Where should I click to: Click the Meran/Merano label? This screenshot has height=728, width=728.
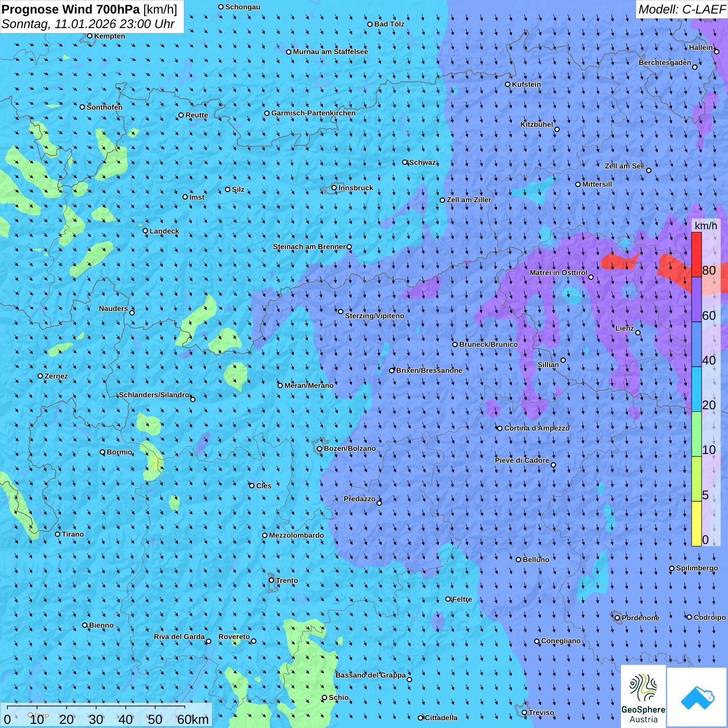click(309, 385)
